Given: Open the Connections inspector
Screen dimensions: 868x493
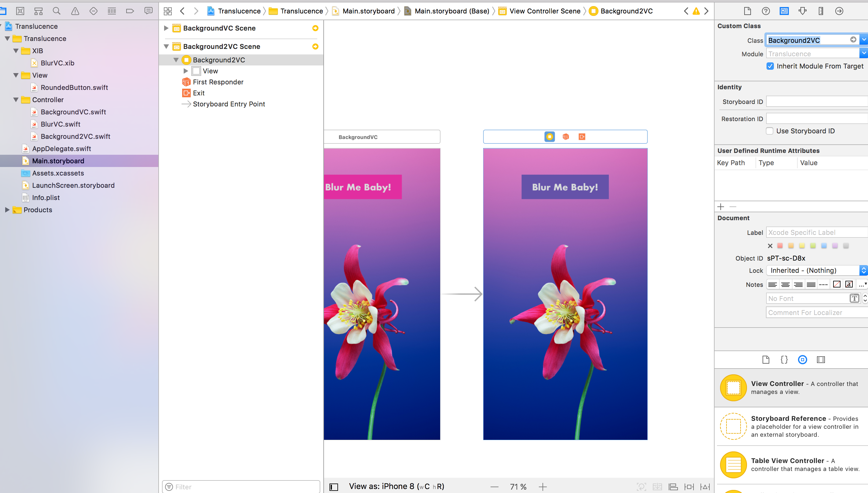Looking at the screenshot, I should click(839, 11).
